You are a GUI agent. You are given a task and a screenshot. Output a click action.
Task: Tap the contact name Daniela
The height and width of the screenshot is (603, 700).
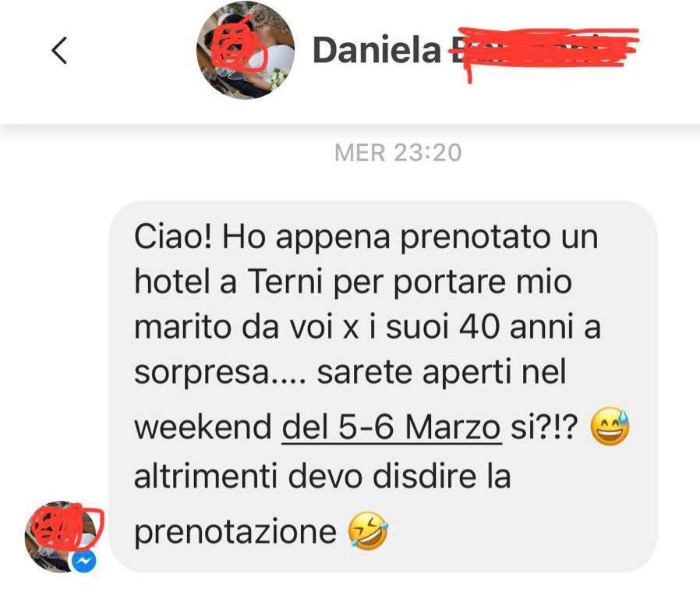(x=377, y=50)
